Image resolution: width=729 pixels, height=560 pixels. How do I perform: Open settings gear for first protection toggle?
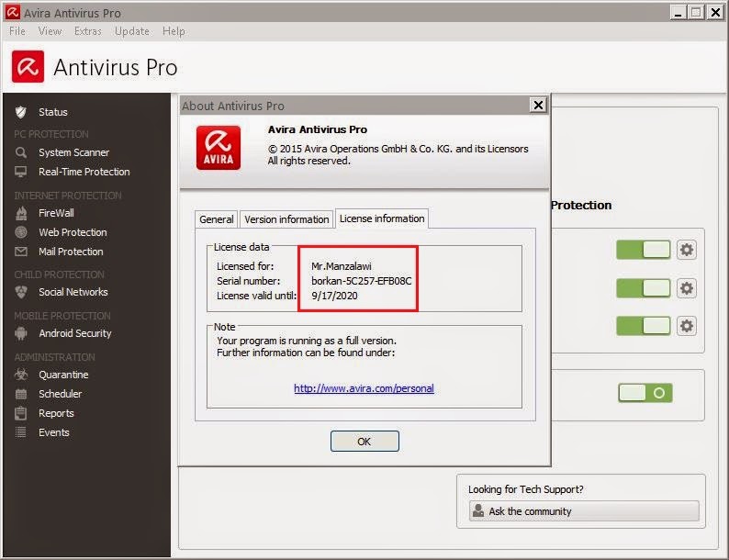coord(686,250)
